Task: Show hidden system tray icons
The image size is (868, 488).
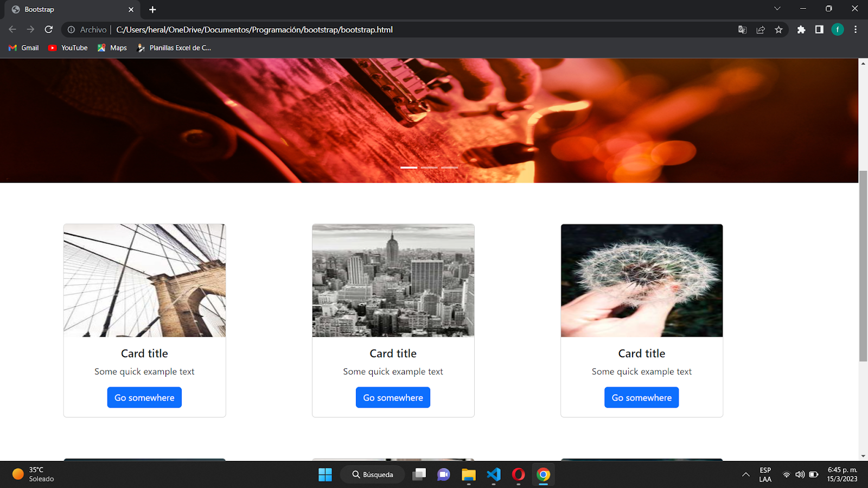Action: (746, 474)
